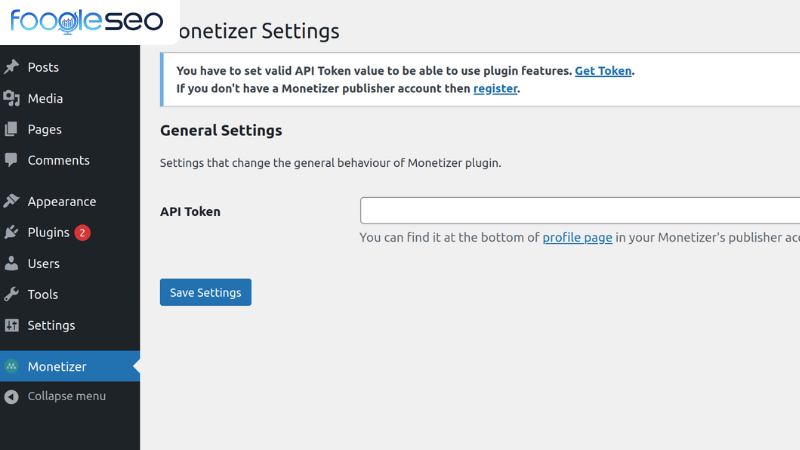Open the Posts menu item

point(43,67)
